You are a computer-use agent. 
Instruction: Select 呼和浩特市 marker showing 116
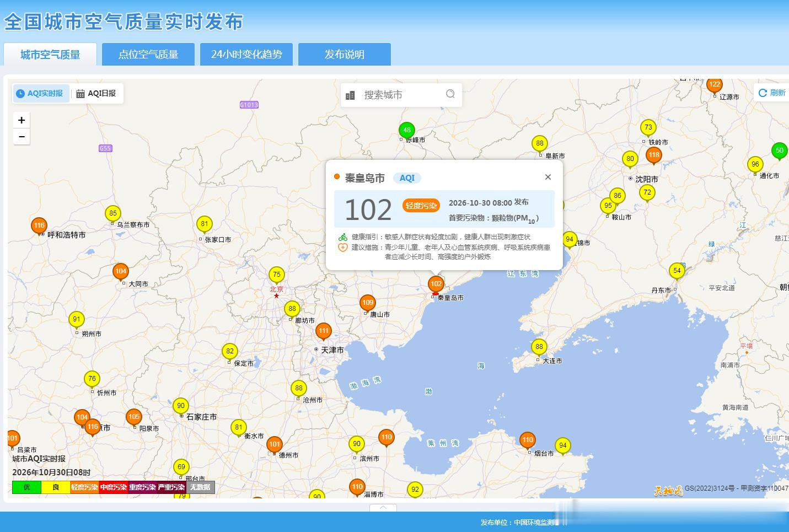pos(39,226)
